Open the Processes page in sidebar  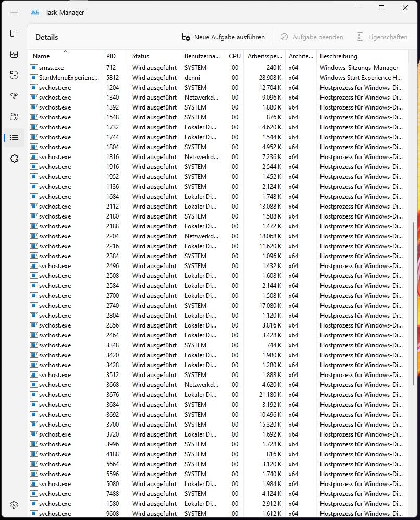tap(14, 33)
